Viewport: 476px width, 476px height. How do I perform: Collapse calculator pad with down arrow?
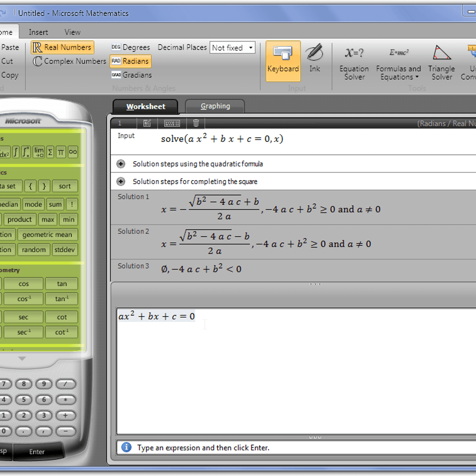click(22, 358)
